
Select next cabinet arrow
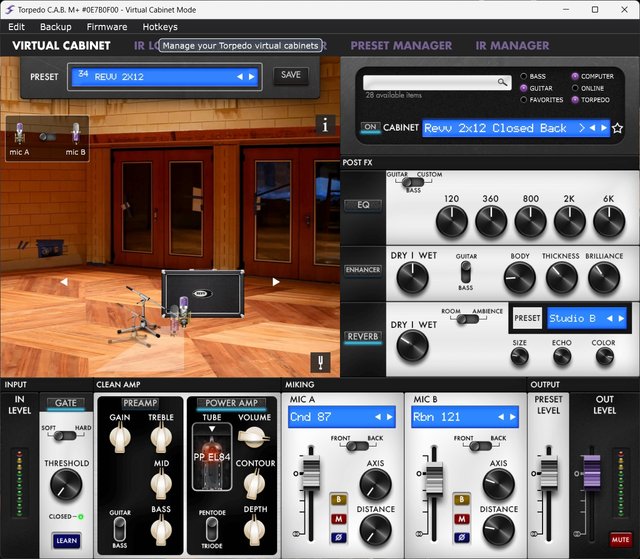[x=604, y=128]
